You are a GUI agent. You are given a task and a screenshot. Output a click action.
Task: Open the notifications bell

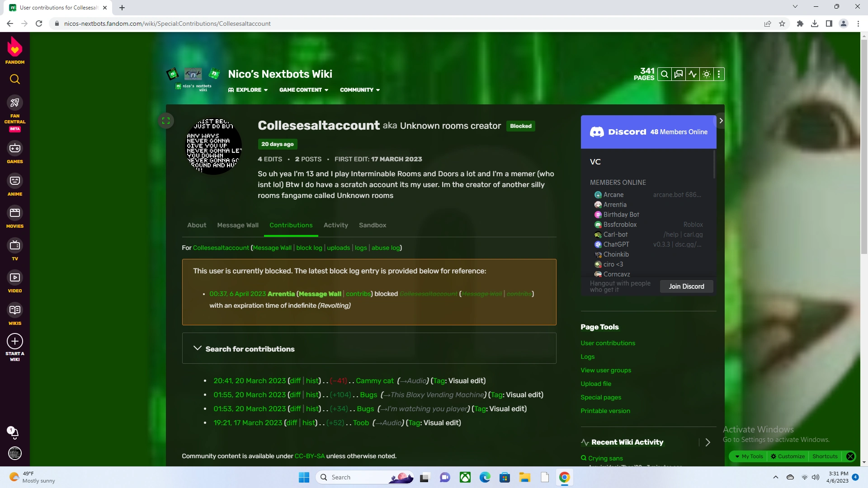point(15,432)
